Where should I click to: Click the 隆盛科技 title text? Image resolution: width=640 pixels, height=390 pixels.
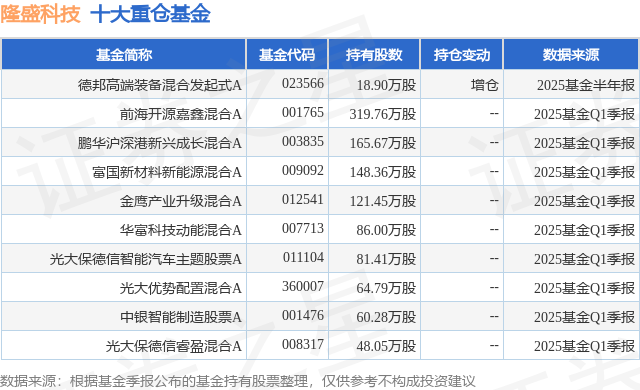click(40, 14)
